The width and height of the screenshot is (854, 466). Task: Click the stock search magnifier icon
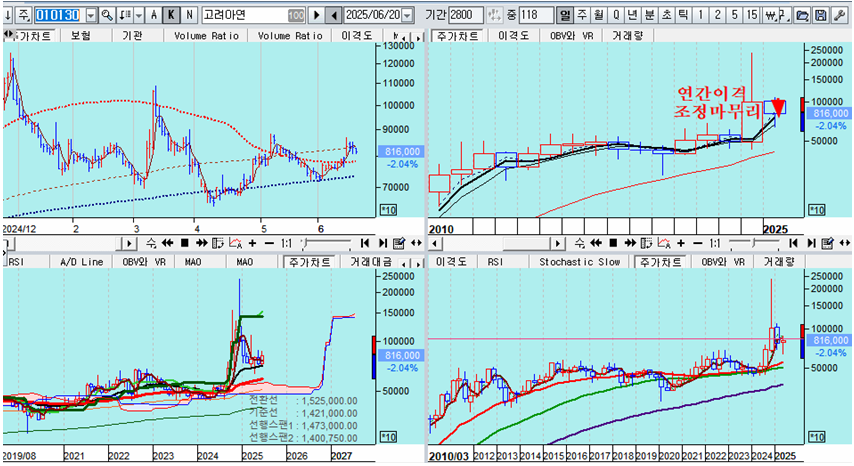click(108, 16)
